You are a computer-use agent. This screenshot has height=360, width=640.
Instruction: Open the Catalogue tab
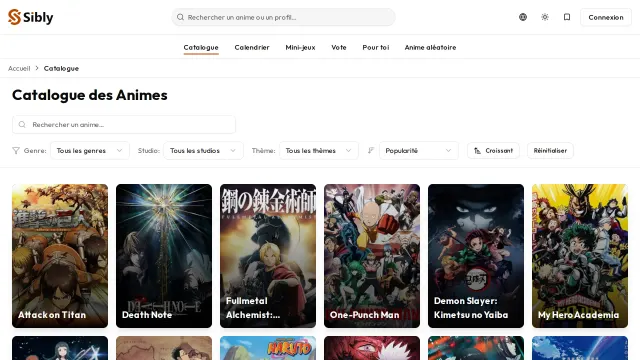pos(201,47)
